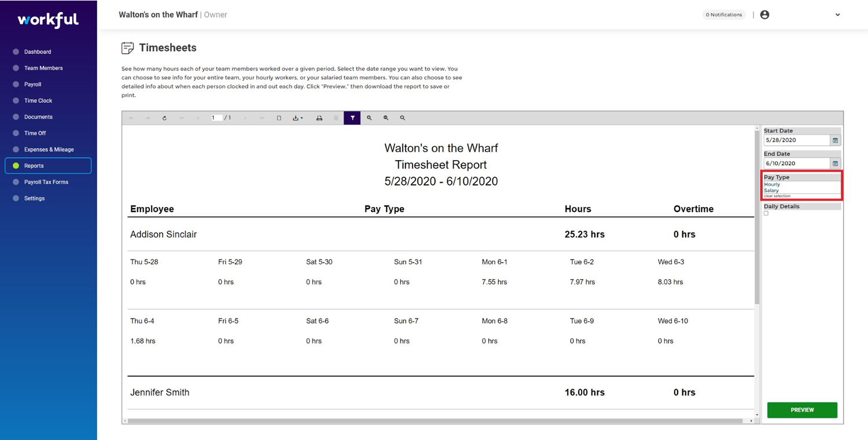Click the undo arrow in the report toolbar
Screen dimensions: 868x440
click(x=131, y=118)
